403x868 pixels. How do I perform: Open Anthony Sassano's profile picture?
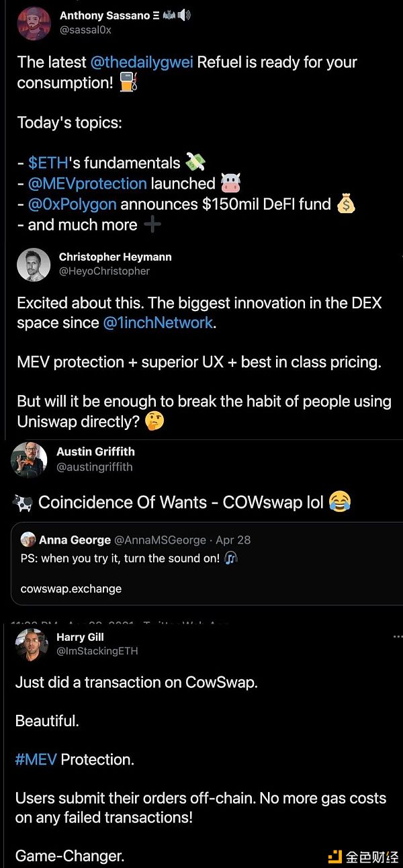point(34,24)
